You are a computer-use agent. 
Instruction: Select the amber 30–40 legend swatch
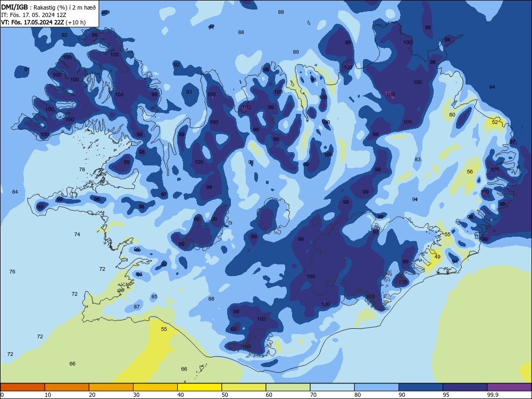point(155,387)
